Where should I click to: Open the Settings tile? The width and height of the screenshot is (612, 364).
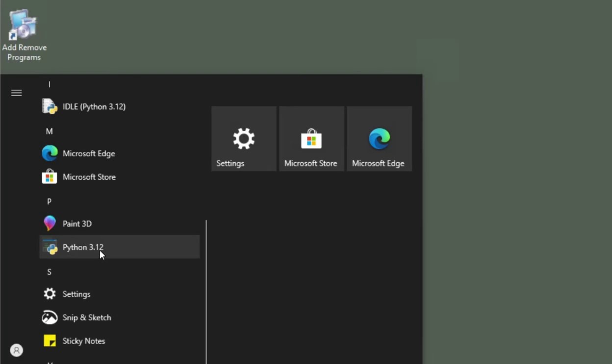244,138
